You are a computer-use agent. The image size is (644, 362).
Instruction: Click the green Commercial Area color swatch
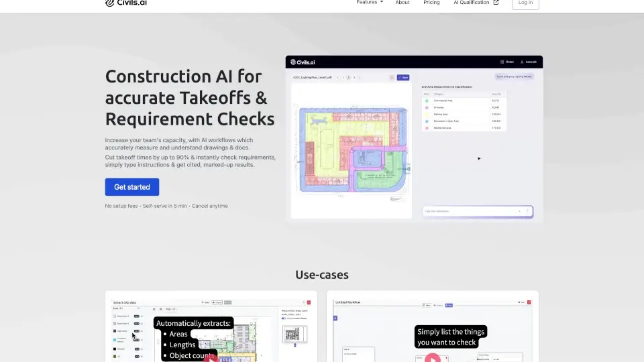(427, 101)
